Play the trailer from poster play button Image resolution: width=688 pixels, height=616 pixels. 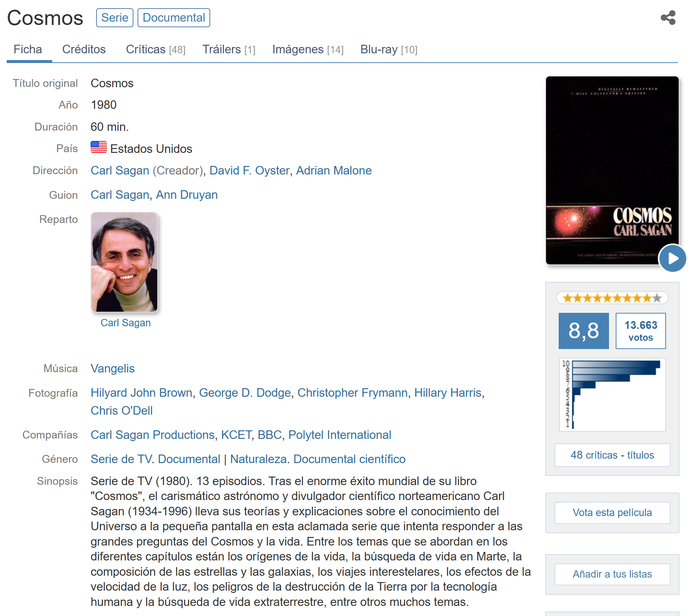tap(672, 258)
